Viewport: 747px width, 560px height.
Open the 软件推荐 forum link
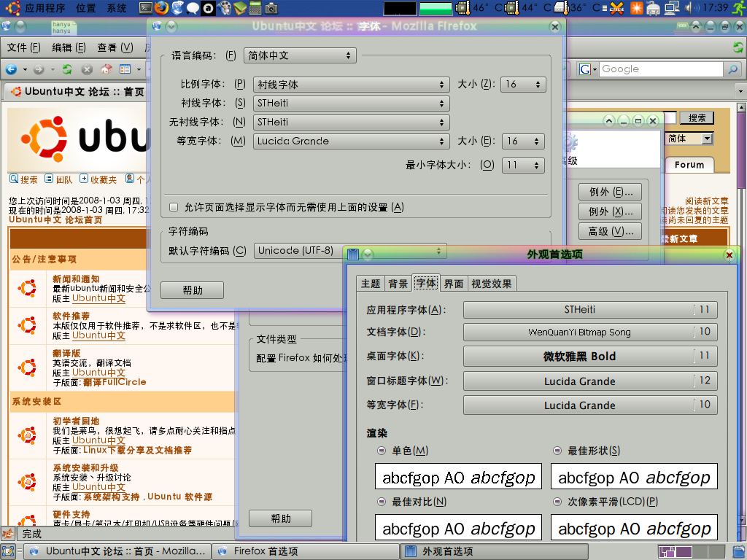71,316
